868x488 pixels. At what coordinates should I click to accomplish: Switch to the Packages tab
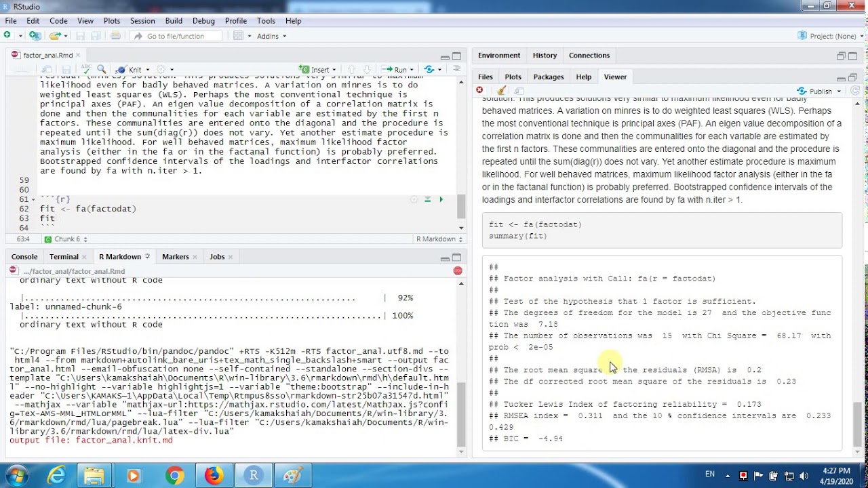pyautogui.click(x=549, y=77)
